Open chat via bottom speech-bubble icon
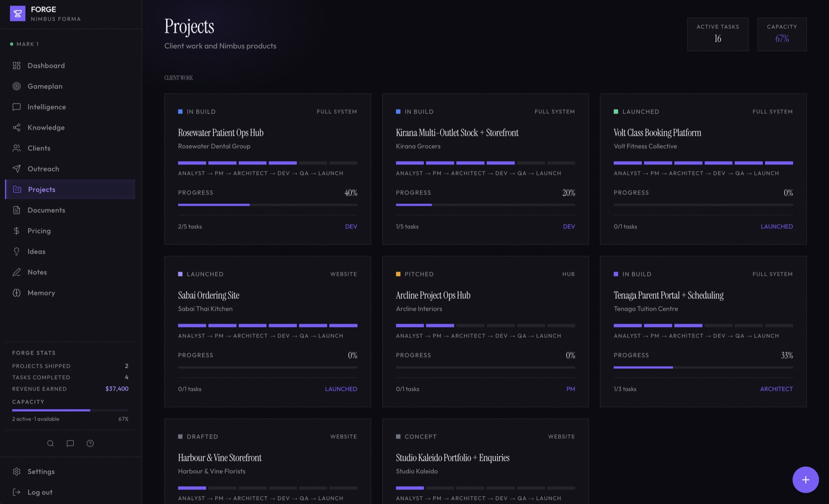The image size is (829, 504). pos(70,443)
